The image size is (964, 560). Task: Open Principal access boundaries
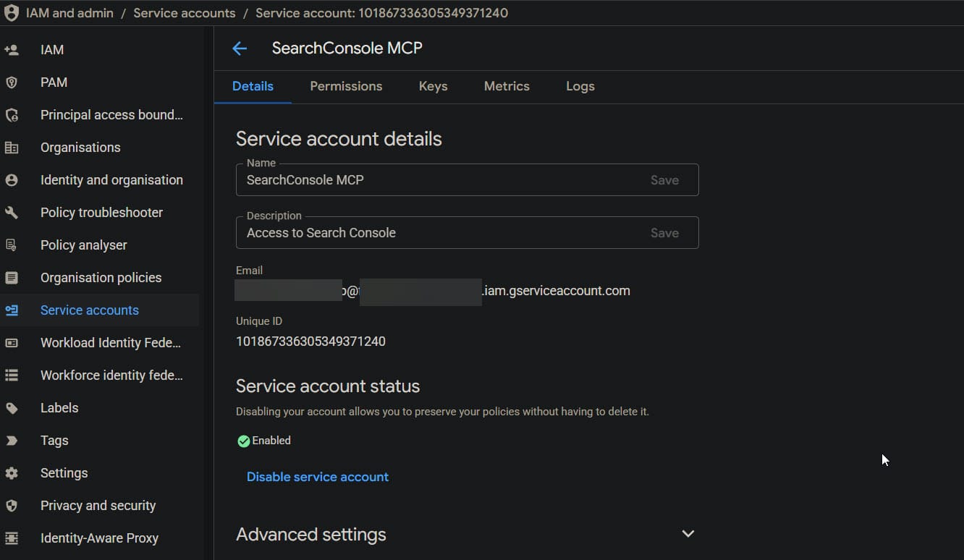111,114
